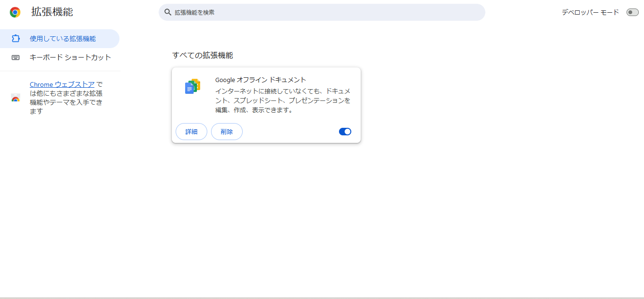Click the keyboard icon in the sidebar

(16, 58)
